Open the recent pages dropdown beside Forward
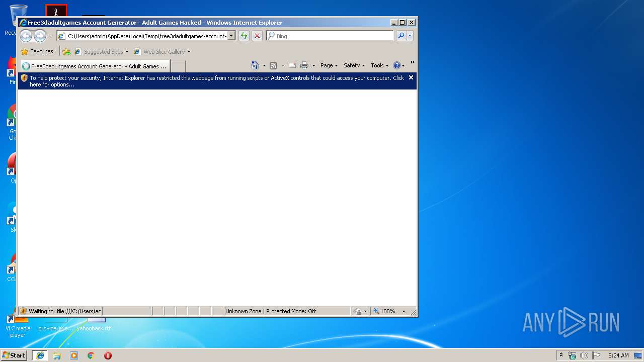Viewport: 644px width, 362px height. [x=51, y=36]
